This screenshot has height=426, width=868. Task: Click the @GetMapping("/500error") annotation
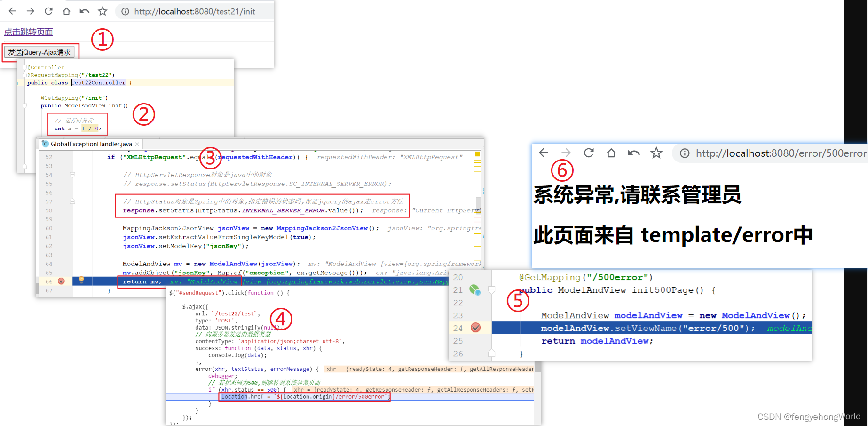pyautogui.click(x=586, y=277)
